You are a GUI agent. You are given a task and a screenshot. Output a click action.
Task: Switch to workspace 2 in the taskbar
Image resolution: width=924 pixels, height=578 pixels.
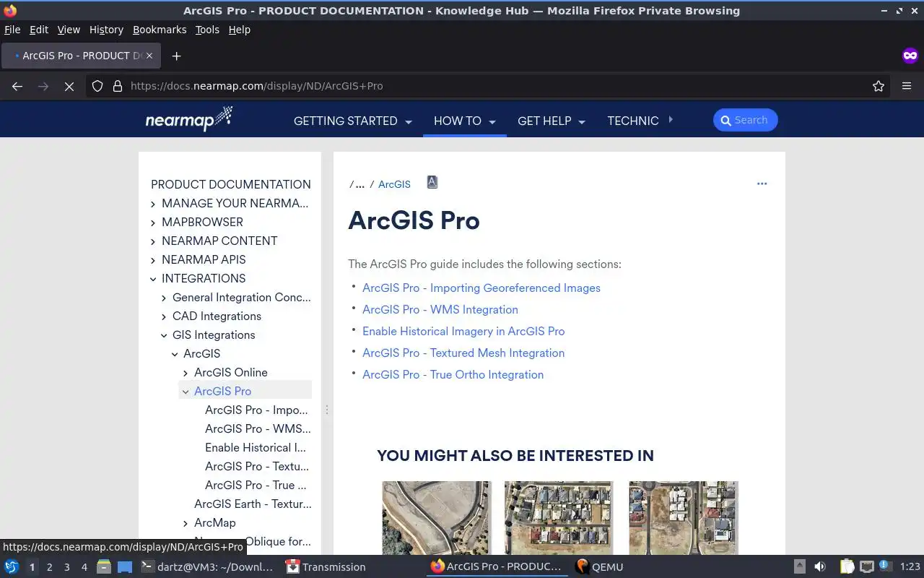point(49,567)
